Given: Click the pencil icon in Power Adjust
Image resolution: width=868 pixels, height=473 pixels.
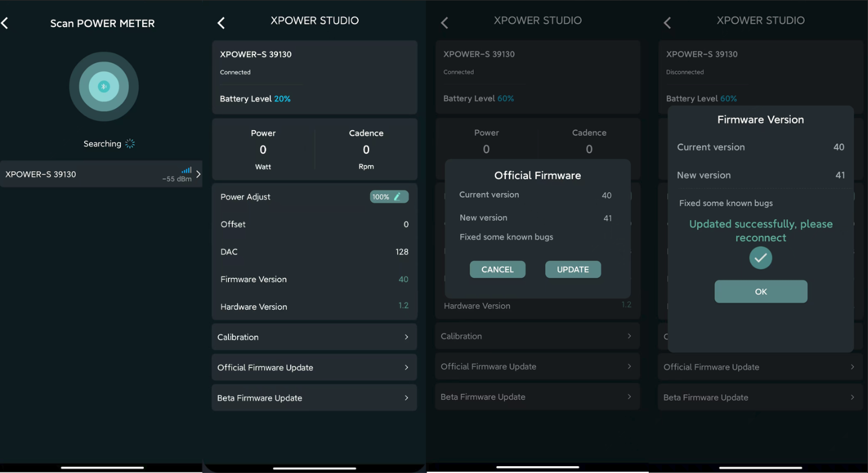Looking at the screenshot, I should point(397,196).
